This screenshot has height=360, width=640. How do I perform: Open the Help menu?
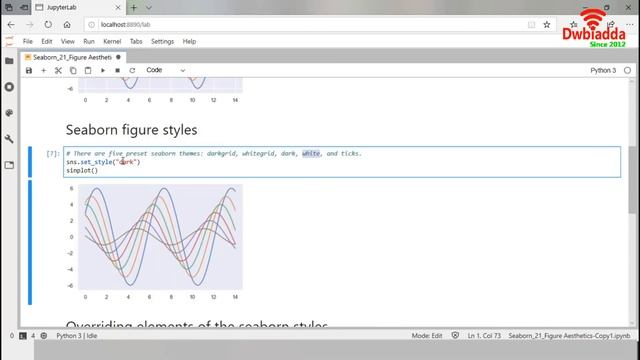tap(189, 41)
